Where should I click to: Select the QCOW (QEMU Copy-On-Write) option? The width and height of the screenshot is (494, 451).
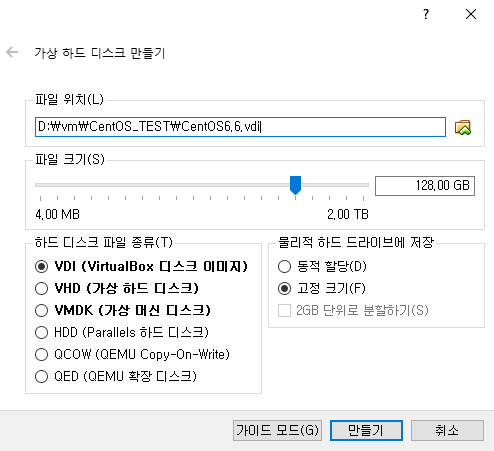pos(132,354)
